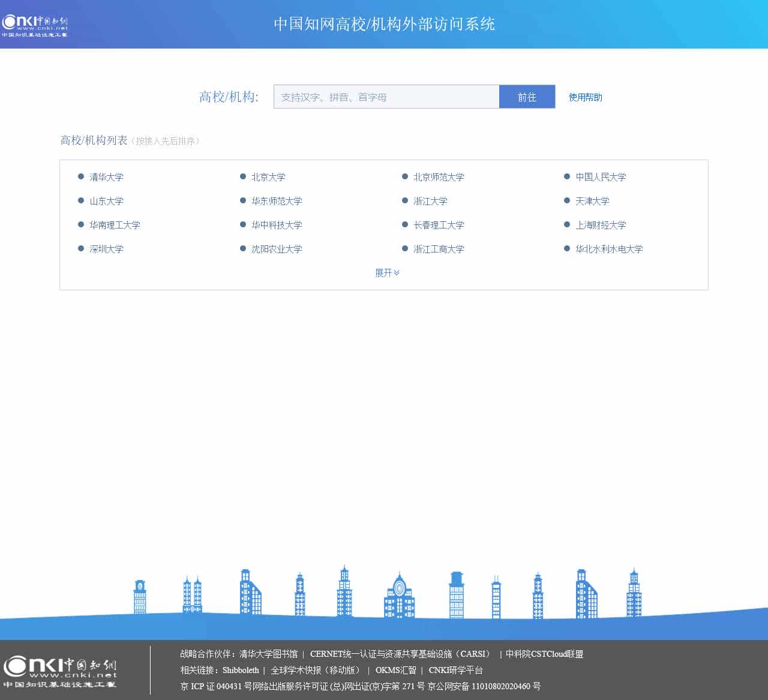Select 北京师范大学 from the list
This screenshot has height=700, width=768.
[439, 177]
